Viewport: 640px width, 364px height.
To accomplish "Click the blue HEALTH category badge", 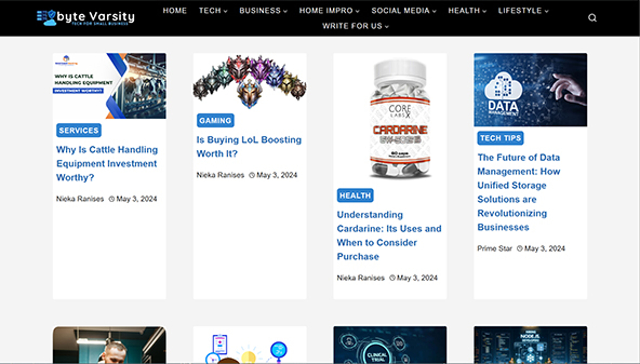I will point(355,195).
